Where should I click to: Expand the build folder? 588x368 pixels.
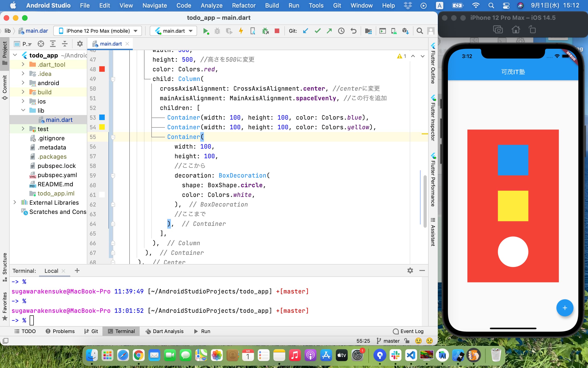point(23,92)
